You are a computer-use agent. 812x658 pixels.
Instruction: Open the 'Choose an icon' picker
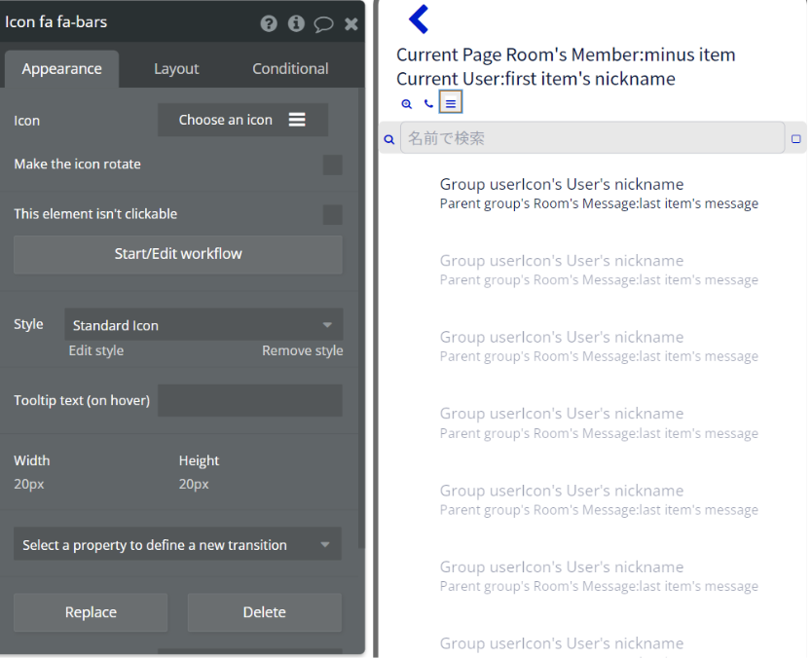point(242,120)
